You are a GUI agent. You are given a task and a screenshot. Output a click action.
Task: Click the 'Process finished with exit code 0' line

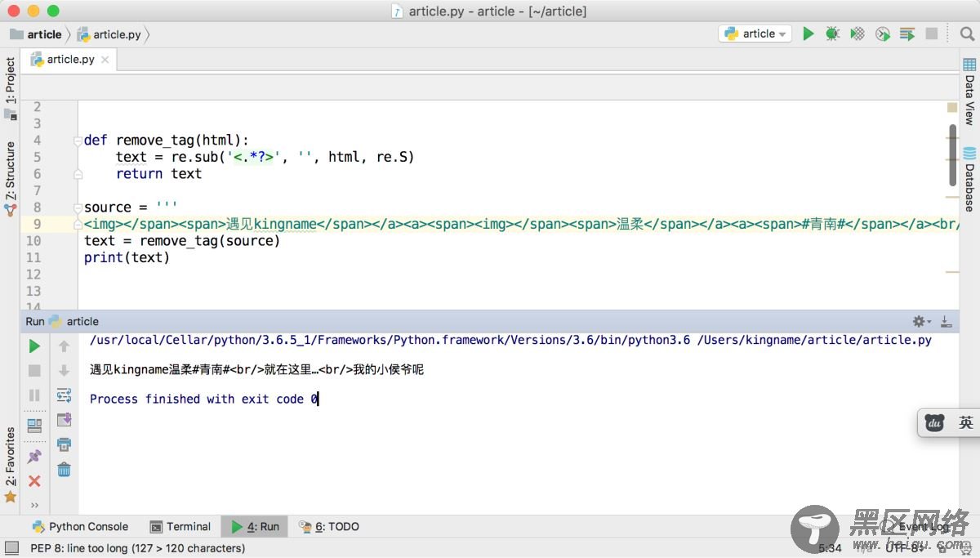click(x=203, y=399)
